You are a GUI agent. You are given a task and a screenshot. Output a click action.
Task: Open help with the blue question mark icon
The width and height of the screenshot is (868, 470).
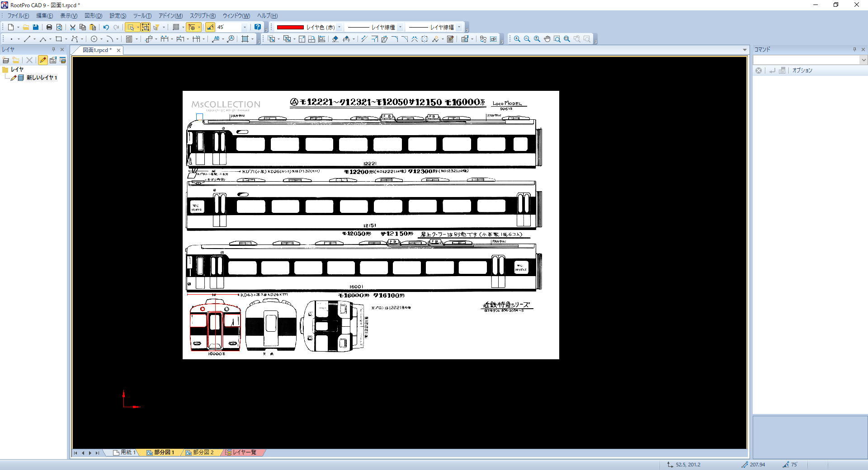coord(258,27)
